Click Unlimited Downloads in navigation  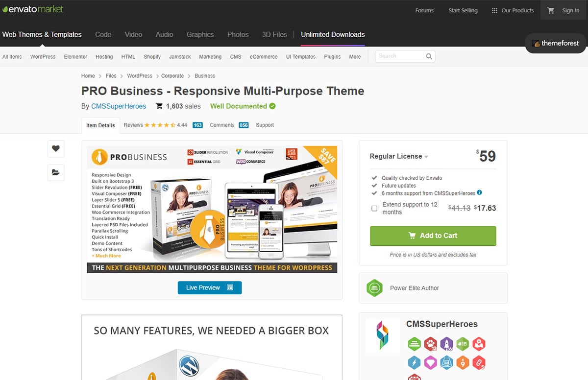[333, 34]
